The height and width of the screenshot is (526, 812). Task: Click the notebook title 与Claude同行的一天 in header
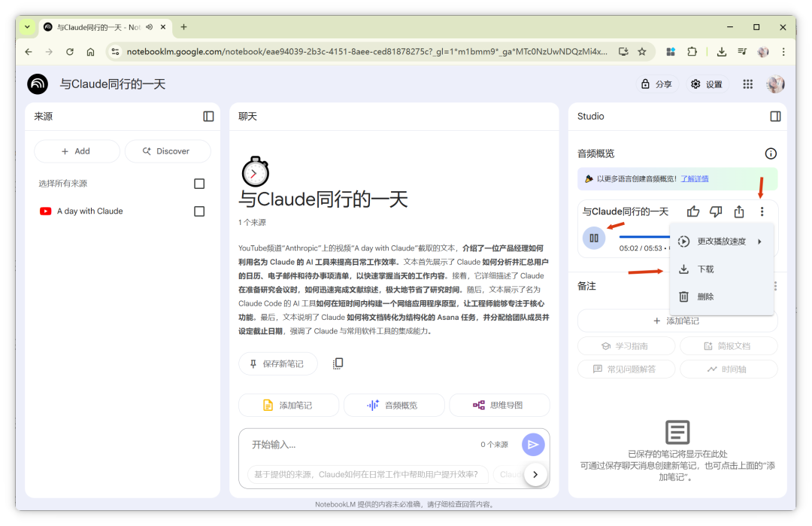112,84
